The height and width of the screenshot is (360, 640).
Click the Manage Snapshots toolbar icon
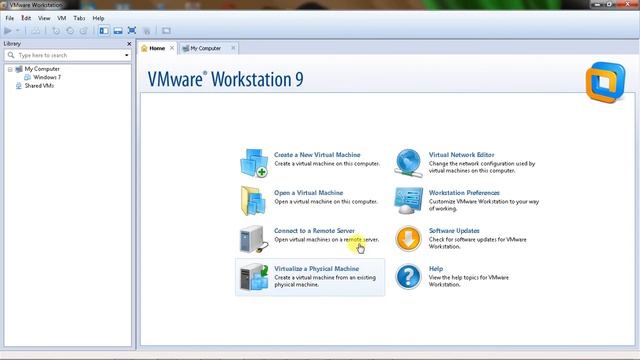click(84, 31)
